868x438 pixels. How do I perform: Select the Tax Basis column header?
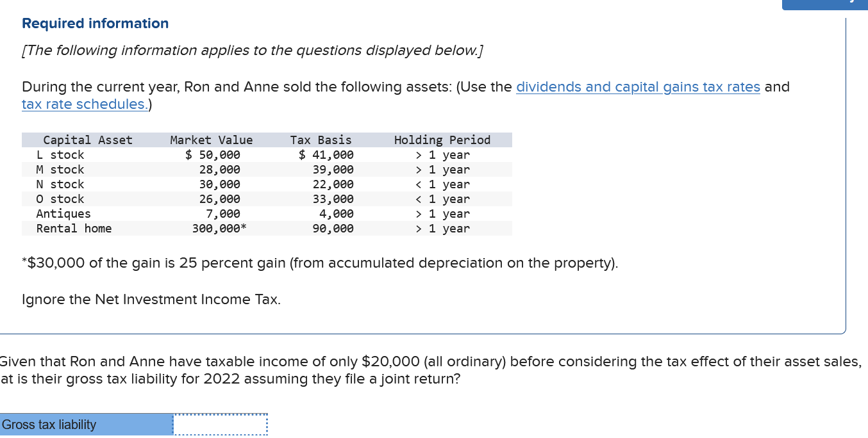(321, 140)
